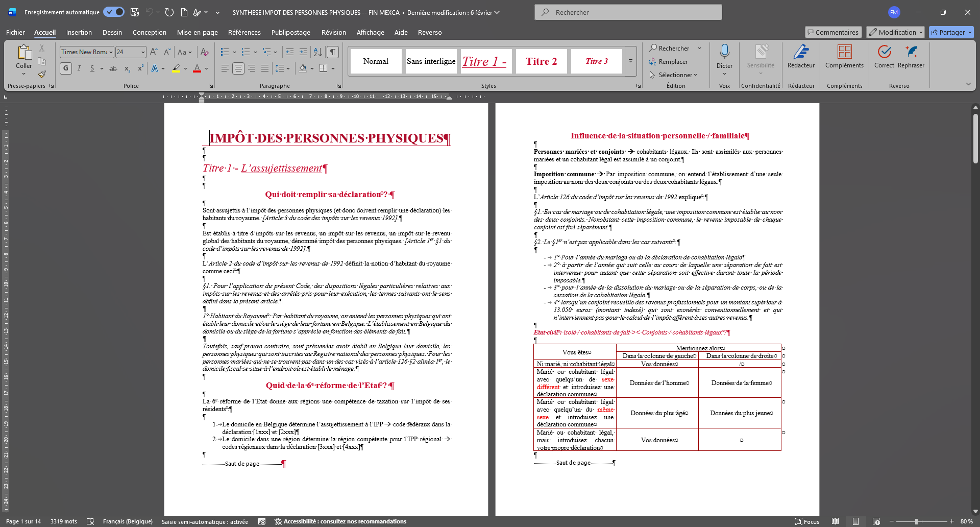The width and height of the screenshot is (980, 527).
Task: Copy selection with the copy icon
Action: coord(42,61)
